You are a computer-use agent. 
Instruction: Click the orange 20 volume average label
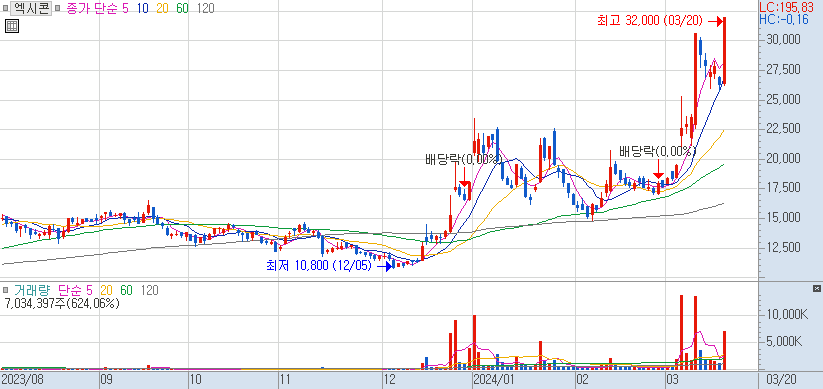(107, 290)
